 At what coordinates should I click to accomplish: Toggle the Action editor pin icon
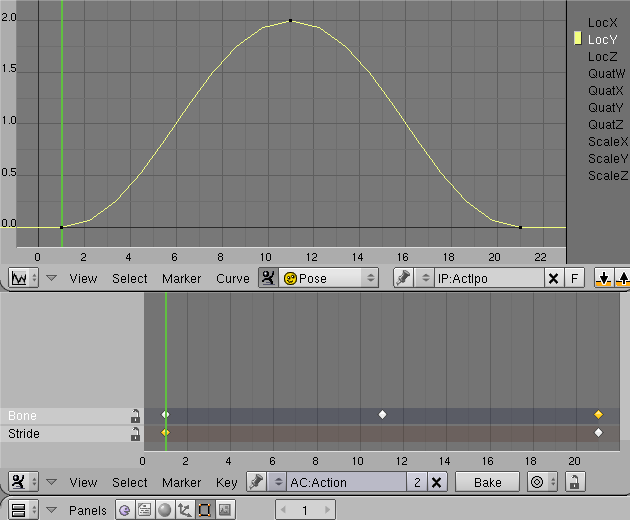coord(256,481)
